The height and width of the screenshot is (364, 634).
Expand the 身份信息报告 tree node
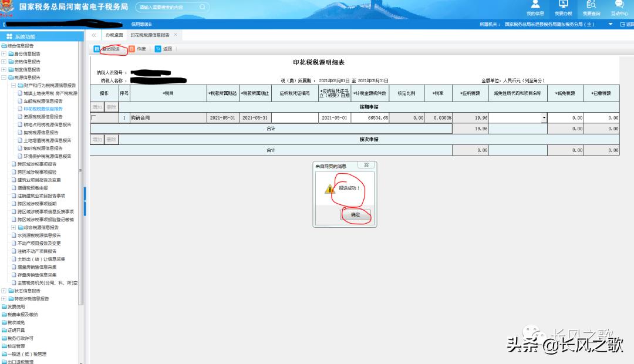point(4,53)
